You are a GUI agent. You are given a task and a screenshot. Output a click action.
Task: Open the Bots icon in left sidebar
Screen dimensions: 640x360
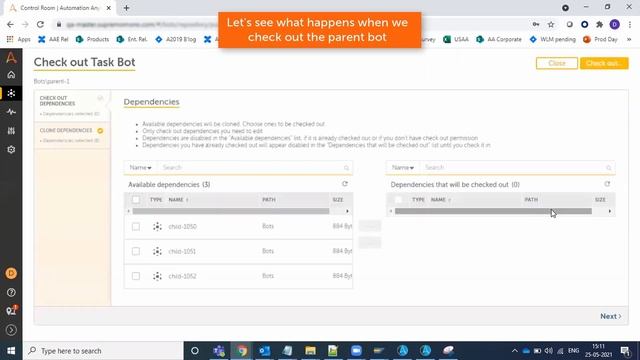coord(11,93)
